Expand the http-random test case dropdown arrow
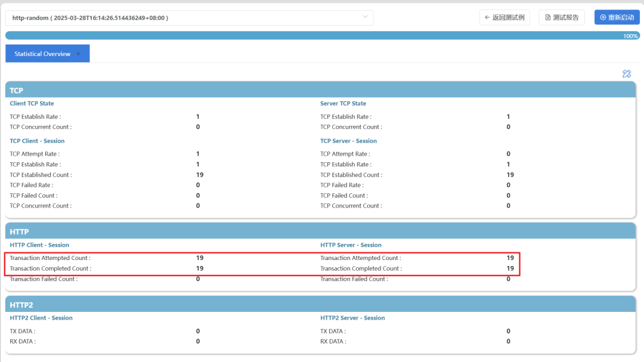The width and height of the screenshot is (644, 362). point(365,17)
